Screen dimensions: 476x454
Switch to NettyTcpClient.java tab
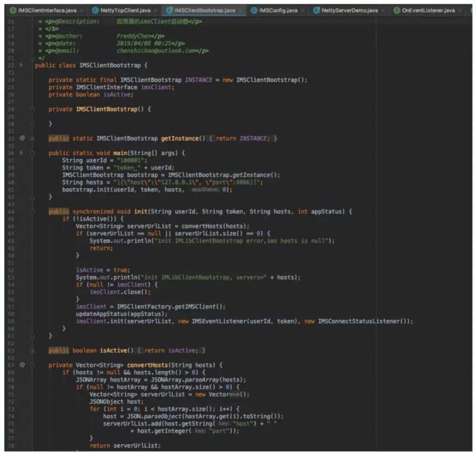point(125,10)
